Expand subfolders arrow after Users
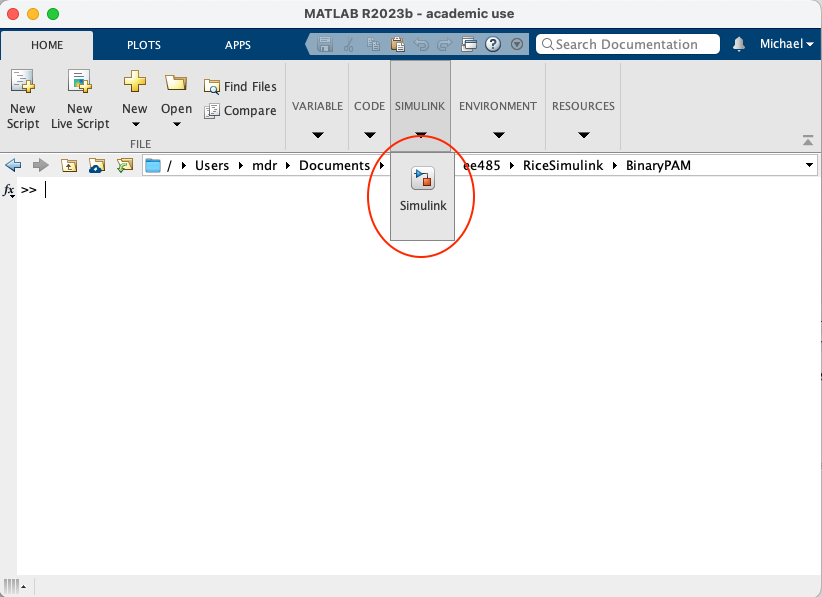Screen dimensions: 822x597 (x=241, y=166)
